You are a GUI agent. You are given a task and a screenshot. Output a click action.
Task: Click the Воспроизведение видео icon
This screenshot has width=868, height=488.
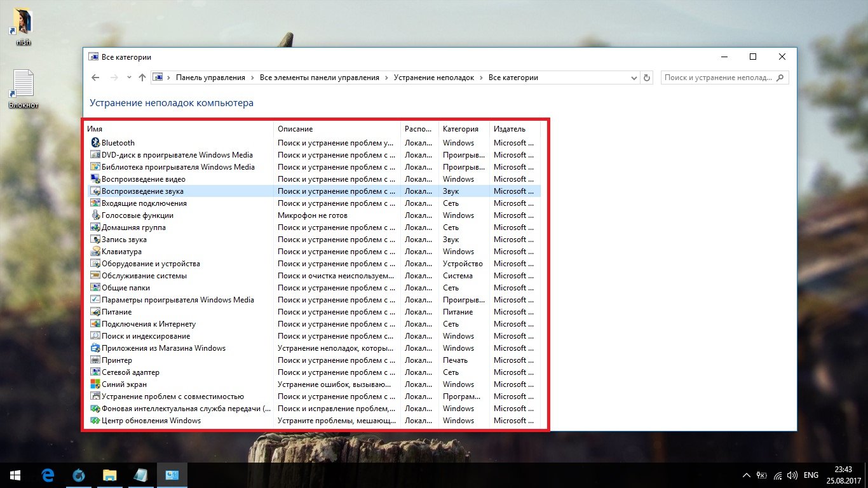tap(95, 179)
